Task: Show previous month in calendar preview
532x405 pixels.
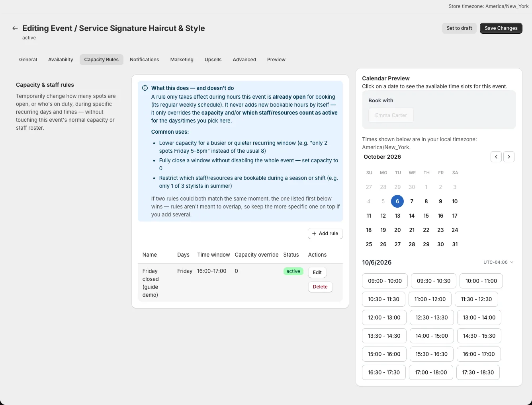Action: point(496,157)
